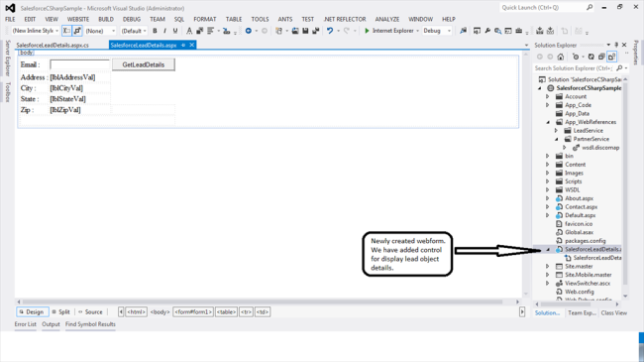Toggle underline formatting in toolbar
Viewport: 644px width, 362px height.
coord(175,31)
